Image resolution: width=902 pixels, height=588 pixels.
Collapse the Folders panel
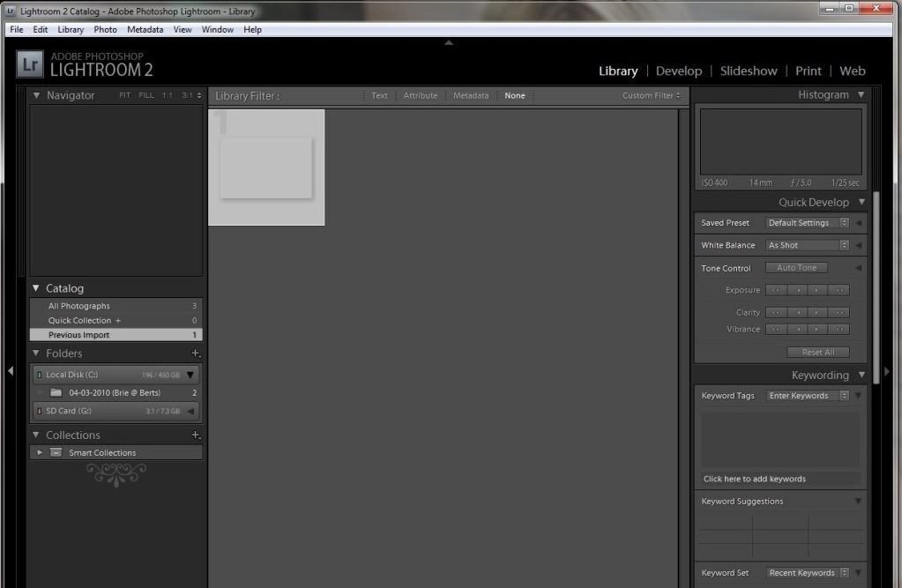tap(35, 353)
